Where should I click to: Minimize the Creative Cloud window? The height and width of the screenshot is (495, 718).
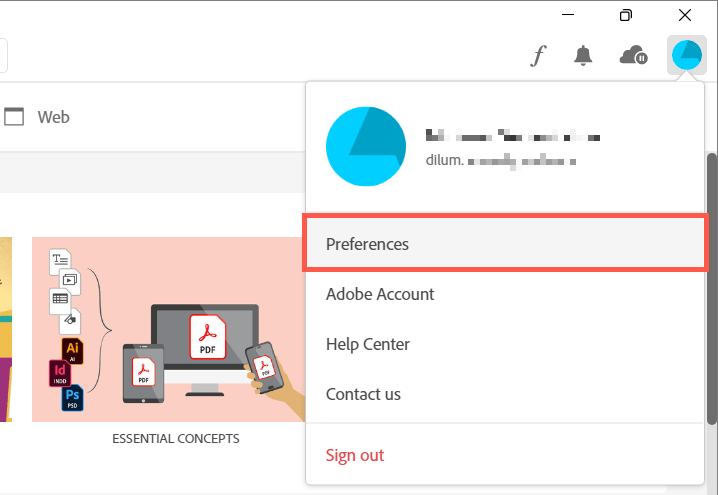[x=567, y=15]
